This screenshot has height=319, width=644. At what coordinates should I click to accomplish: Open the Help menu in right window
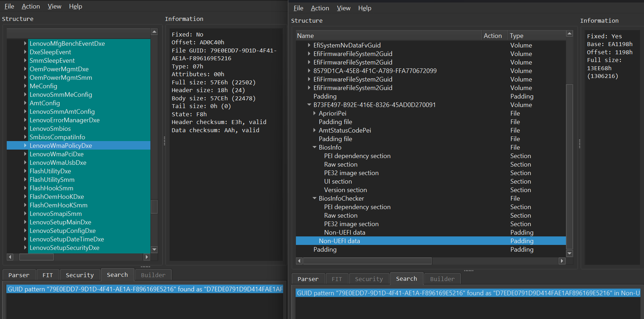pos(364,8)
